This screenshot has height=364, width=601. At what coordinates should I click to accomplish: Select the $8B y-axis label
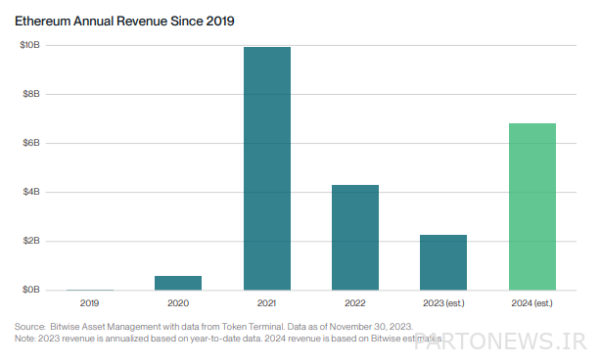[x=31, y=94]
